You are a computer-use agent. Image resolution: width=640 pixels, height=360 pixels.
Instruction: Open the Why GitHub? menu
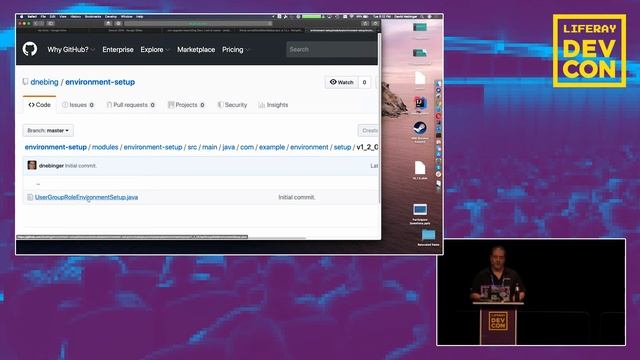[x=71, y=49]
